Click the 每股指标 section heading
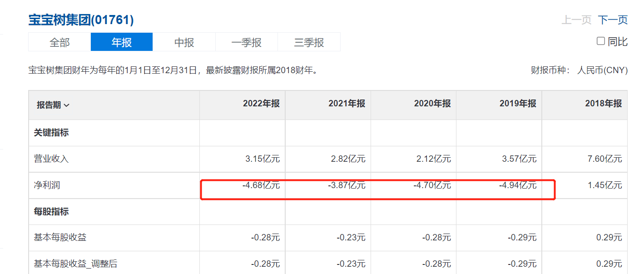644x274 pixels. point(51,211)
